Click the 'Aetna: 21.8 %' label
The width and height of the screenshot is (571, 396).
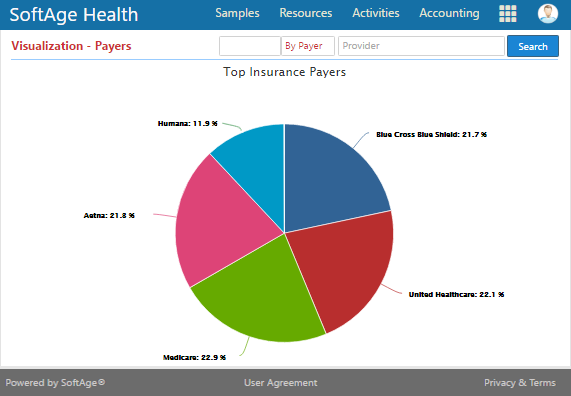pyautogui.click(x=109, y=215)
